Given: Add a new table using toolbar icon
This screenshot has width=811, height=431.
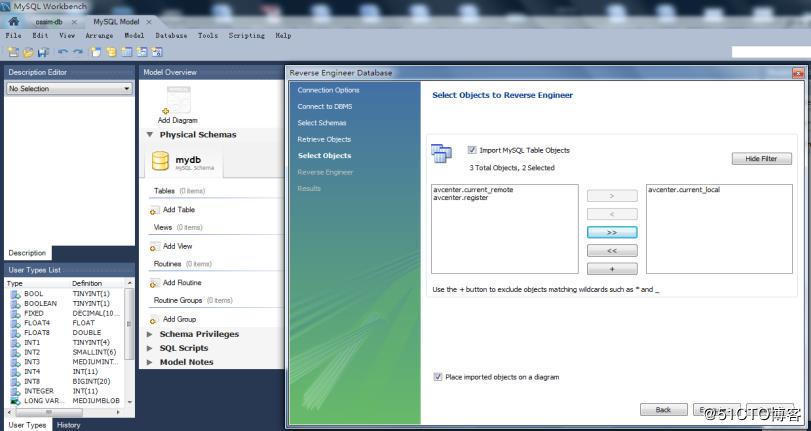Looking at the screenshot, I should (126, 52).
